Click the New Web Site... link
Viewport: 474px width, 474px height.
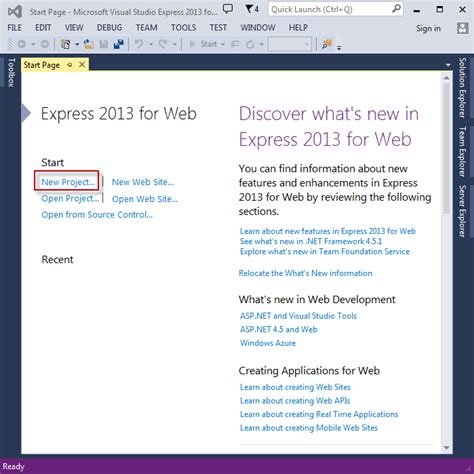[143, 182]
